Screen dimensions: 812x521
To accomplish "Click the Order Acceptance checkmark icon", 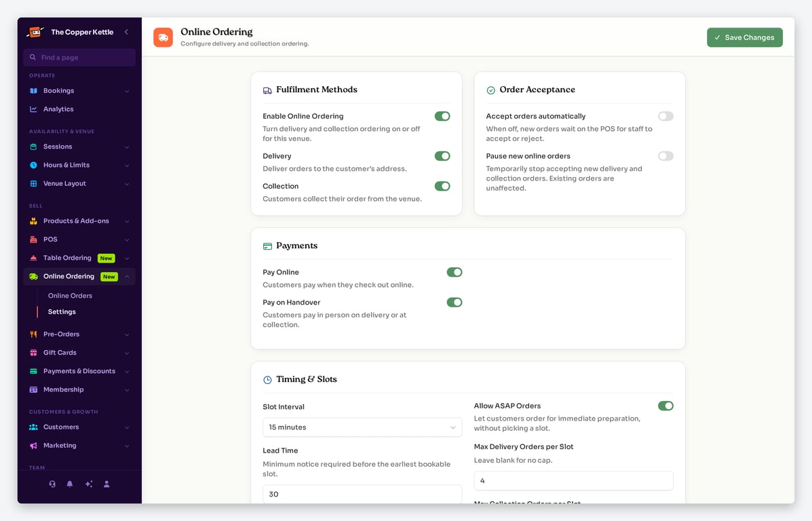I will click(x=490, y=91).
